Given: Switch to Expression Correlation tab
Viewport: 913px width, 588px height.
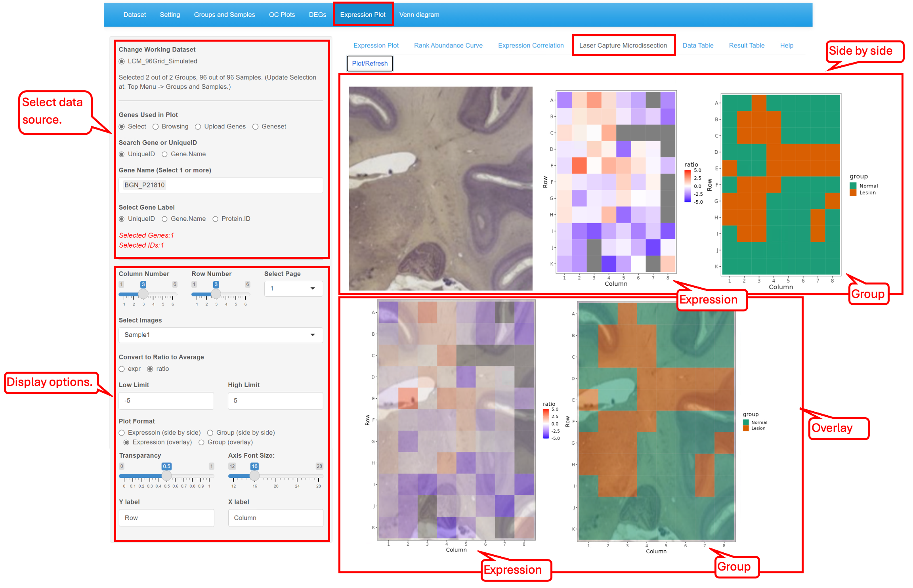Looking at the screenshot, I should click(531, 46).
